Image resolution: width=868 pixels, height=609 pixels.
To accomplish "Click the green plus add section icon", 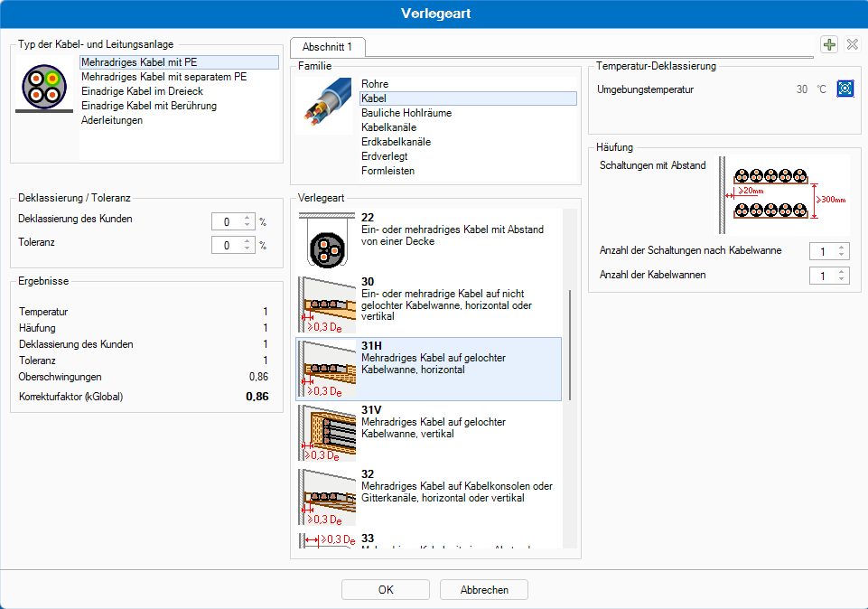I will [x=828, y=44].
